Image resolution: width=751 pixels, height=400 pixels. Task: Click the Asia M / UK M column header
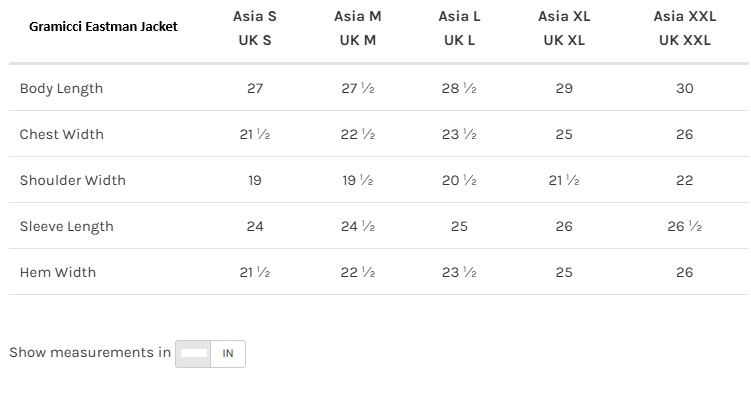tap(357, 29)
